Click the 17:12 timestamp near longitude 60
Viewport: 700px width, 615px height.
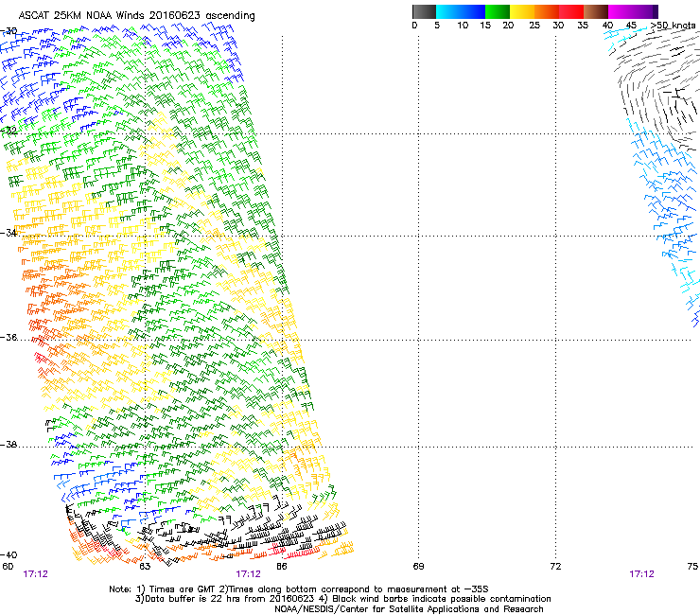(35, 574)
